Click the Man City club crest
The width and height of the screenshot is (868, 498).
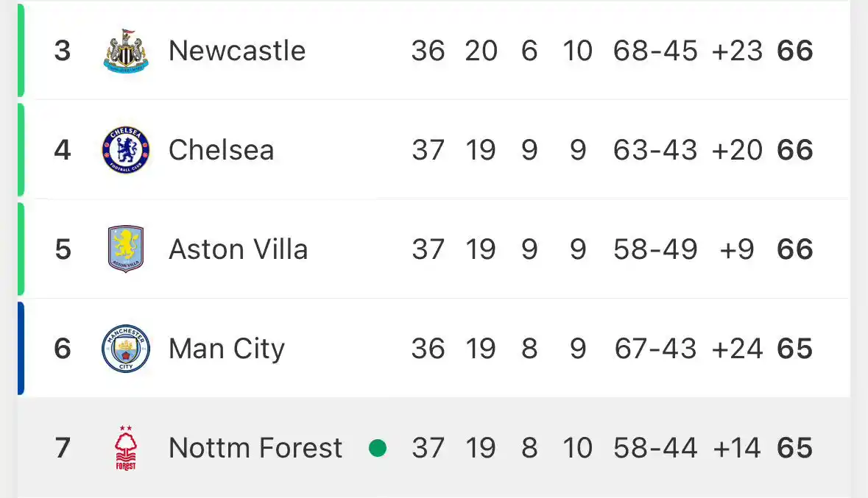pos(126,348)
